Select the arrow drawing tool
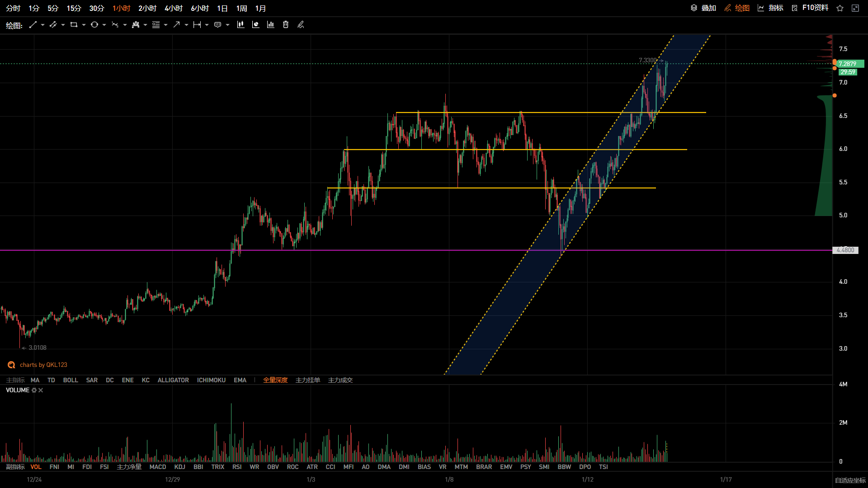 coord(176,25)
